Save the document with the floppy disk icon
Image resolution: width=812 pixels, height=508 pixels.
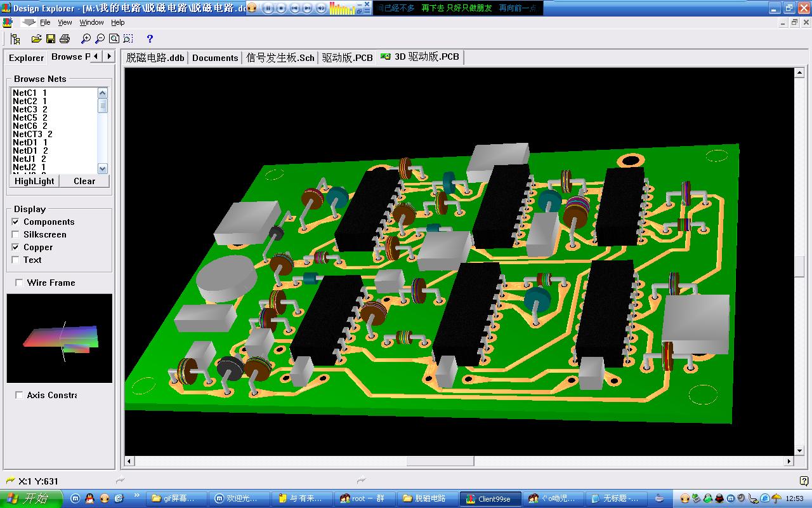[50, 39]
